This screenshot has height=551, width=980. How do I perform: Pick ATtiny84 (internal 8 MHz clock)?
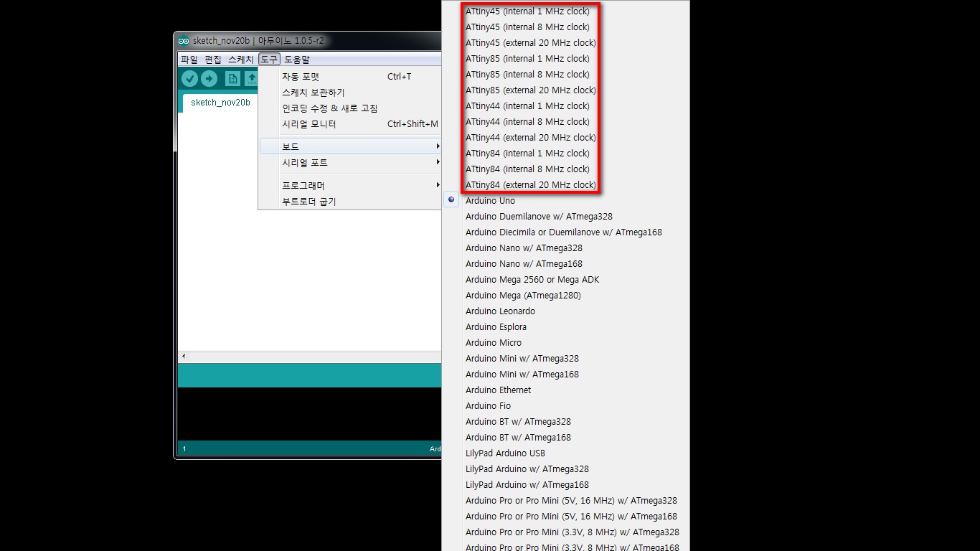point(565,169)
